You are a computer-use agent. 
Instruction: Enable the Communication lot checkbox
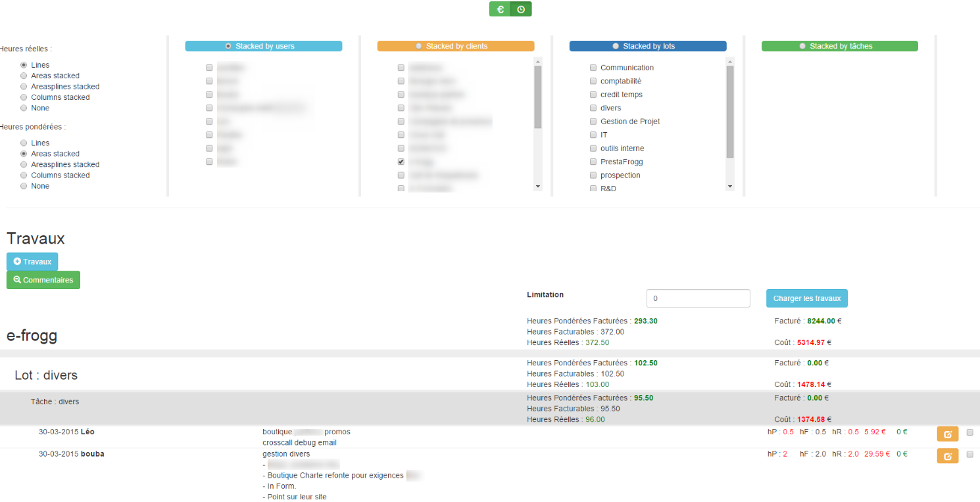coord(593,68)
